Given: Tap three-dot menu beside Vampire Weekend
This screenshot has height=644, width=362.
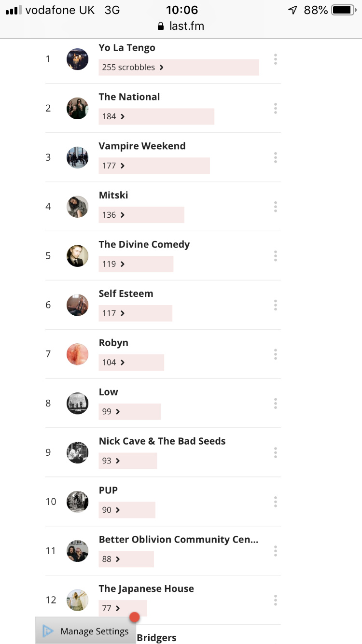Looking at the screenshot, I should 275,157.
